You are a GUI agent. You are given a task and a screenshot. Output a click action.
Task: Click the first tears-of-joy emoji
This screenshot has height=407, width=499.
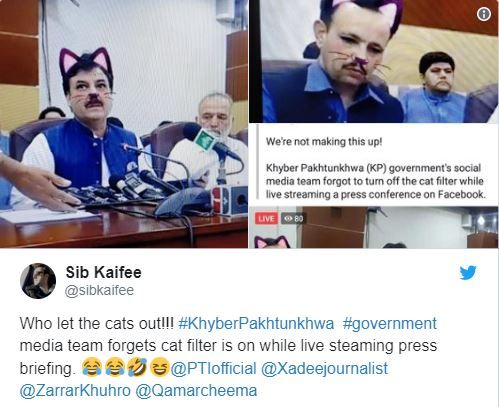point(91,367)
